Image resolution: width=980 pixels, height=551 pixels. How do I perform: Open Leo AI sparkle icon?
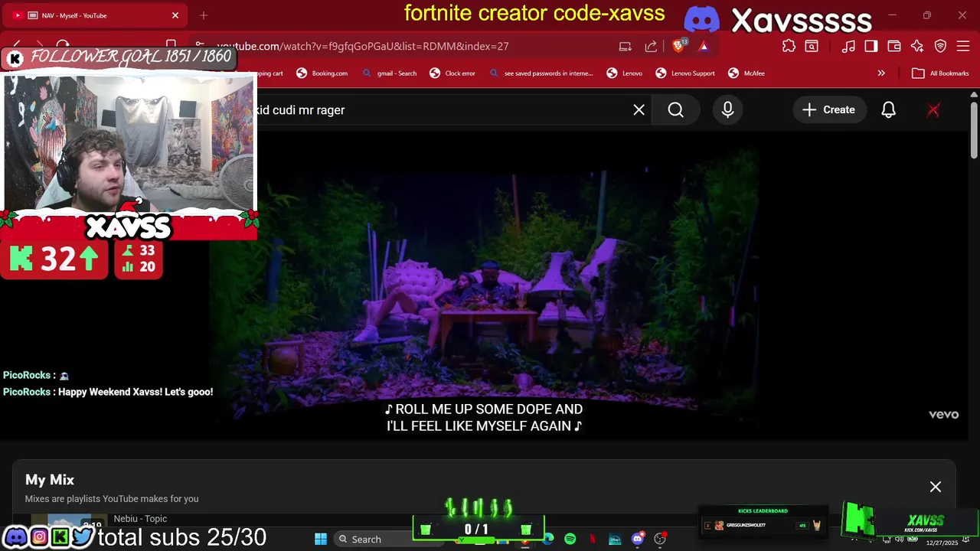(917, 46)
